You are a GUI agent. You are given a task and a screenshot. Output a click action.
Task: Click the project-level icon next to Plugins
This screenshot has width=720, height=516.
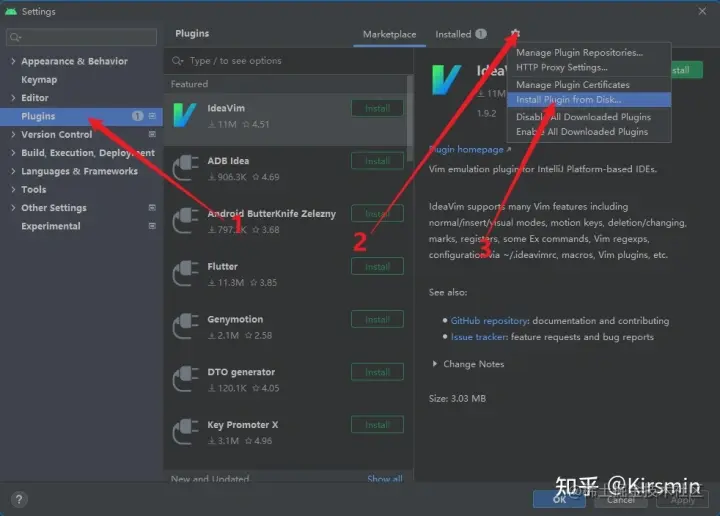point(152,116)
